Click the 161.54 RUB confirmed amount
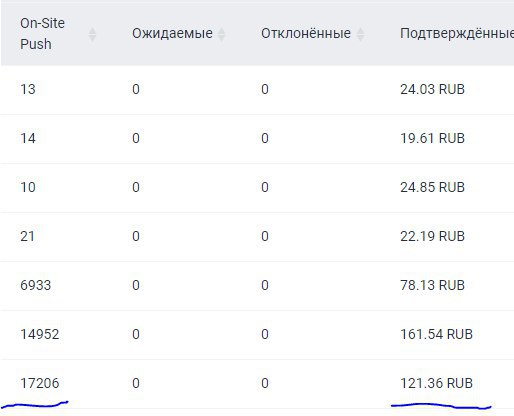 [x=436, y=334]
